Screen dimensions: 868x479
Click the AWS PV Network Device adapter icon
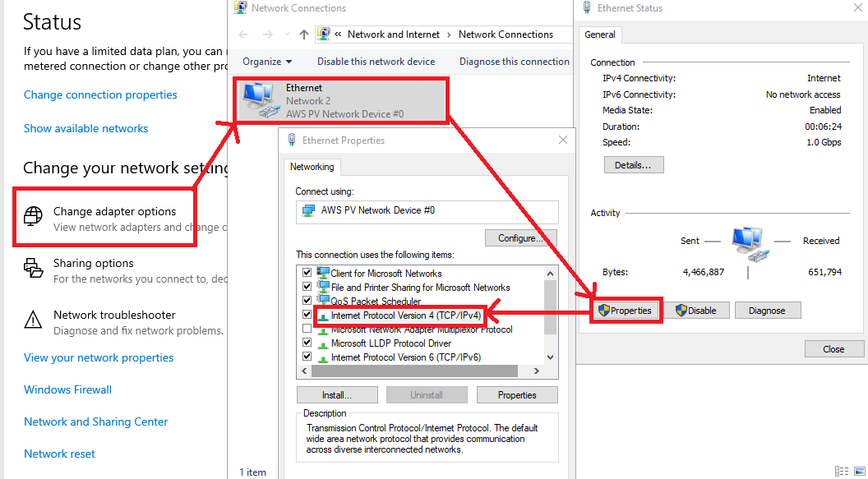[308, 210]
